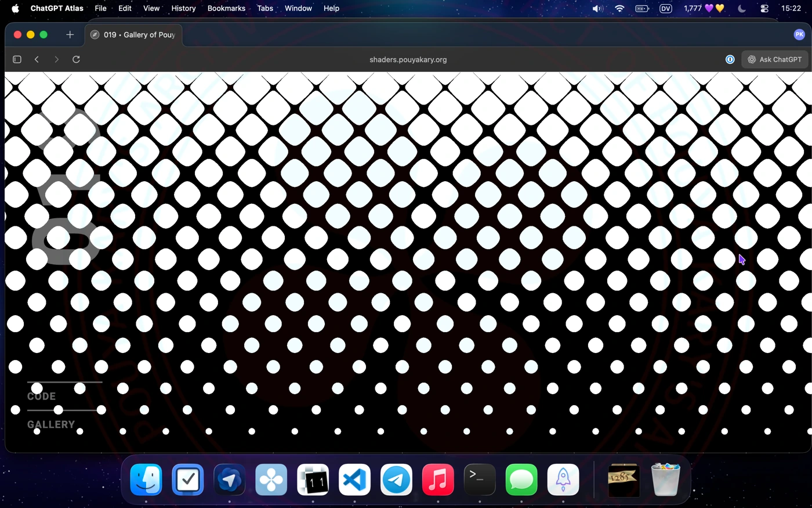Screen dimensions: 812x508
Task: Open the History menu
Action: tap(183, 9)
